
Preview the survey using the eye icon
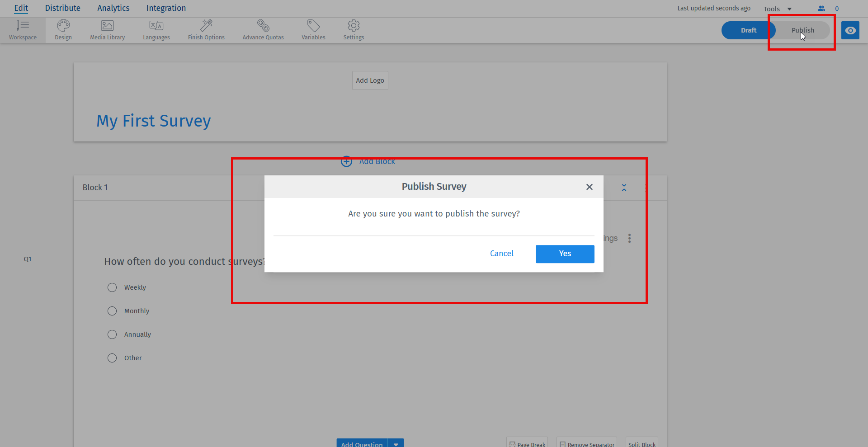(x=850, y=30)
